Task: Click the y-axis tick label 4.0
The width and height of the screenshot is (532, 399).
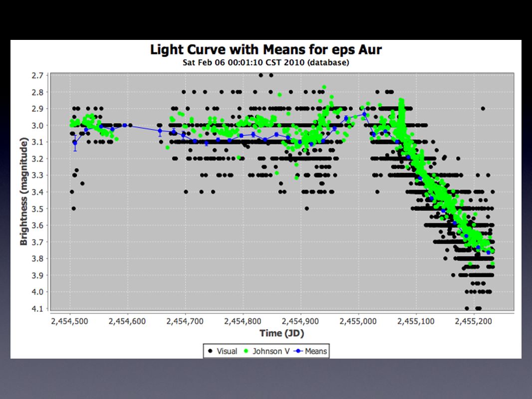Action: pyautogui.click(x=37, y=292)
